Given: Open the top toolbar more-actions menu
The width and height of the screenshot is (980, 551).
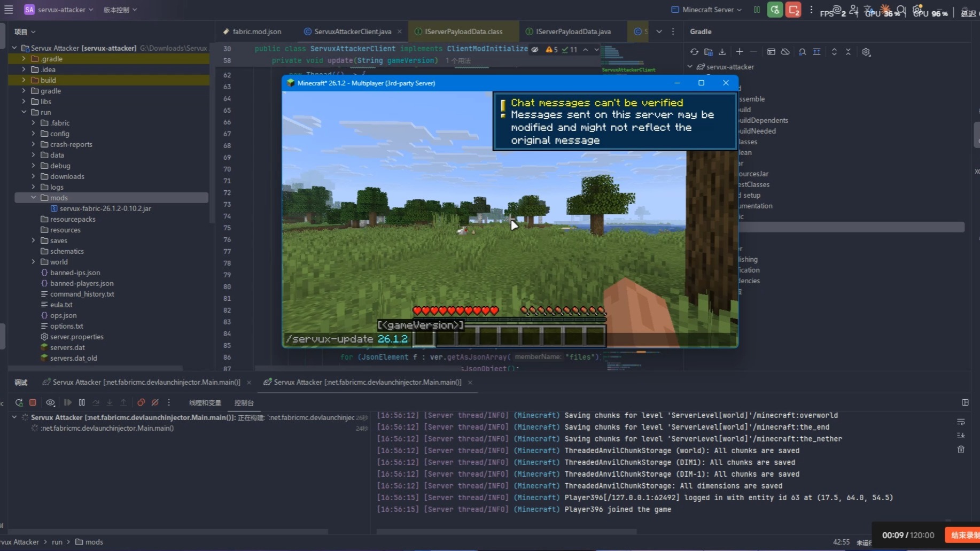Looking at the screenshot, I should (811, 10).
